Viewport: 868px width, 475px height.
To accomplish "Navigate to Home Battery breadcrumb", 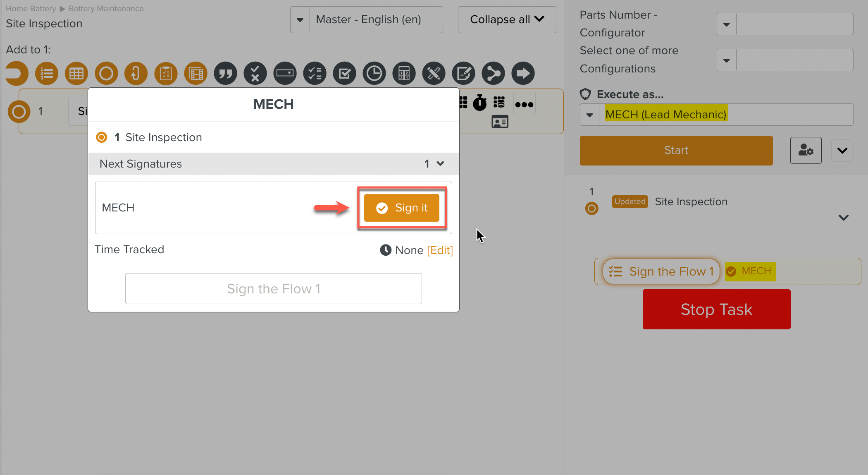I will click(x=31, y=8).
